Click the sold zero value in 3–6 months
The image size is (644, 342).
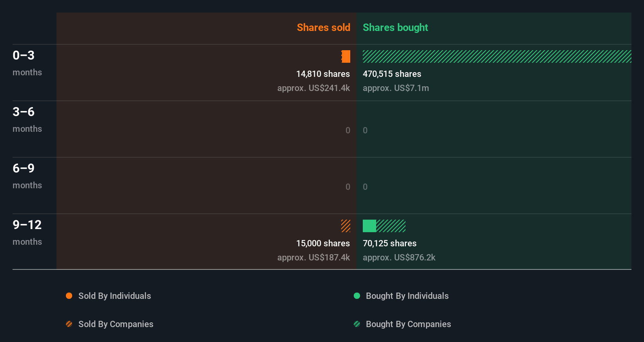click(x=348, y=131)
